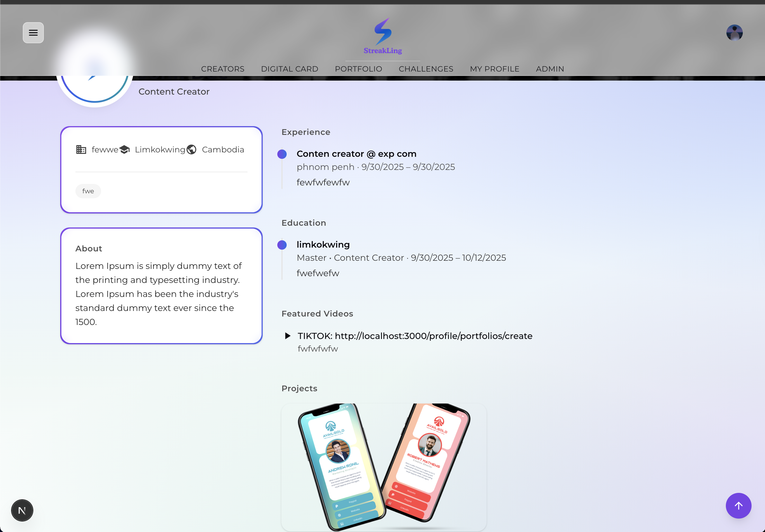Switch to the PORTFOLIO section
This screenshot has height=532, width=765.
(358, 69)
